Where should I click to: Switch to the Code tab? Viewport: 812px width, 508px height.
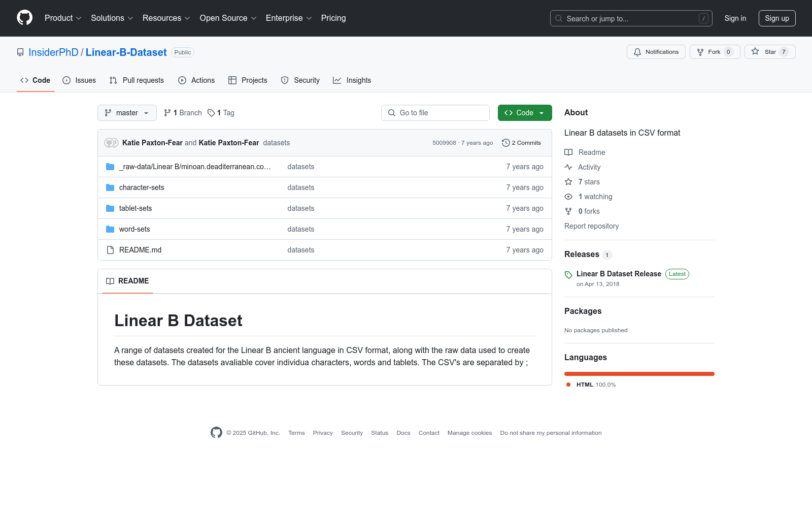[x=36, y=80]
